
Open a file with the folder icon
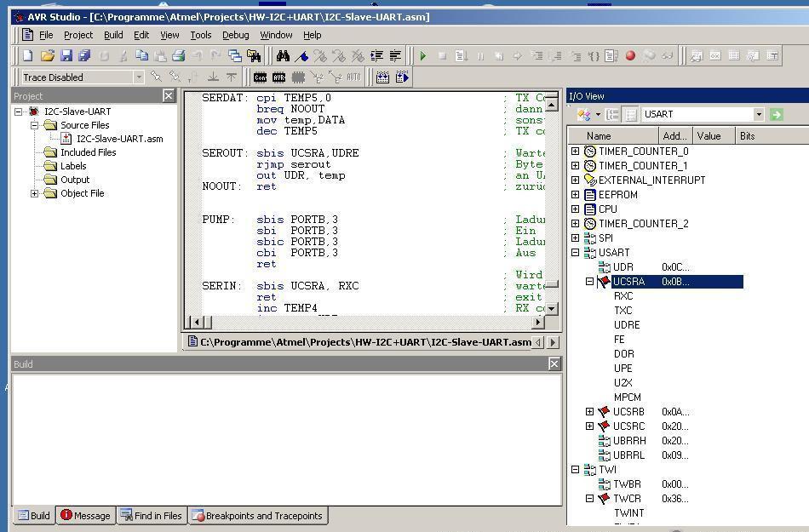pyautogui.click(x=48, y=56)
